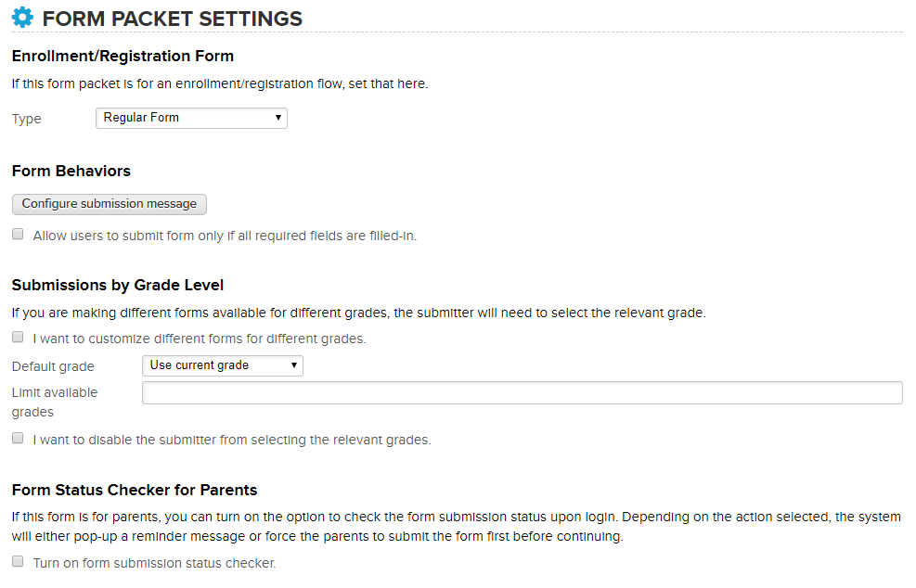916x588 pixels.
Task: Click the gear icon beside Form Packet Settings
Action: [x=22, y=18]
